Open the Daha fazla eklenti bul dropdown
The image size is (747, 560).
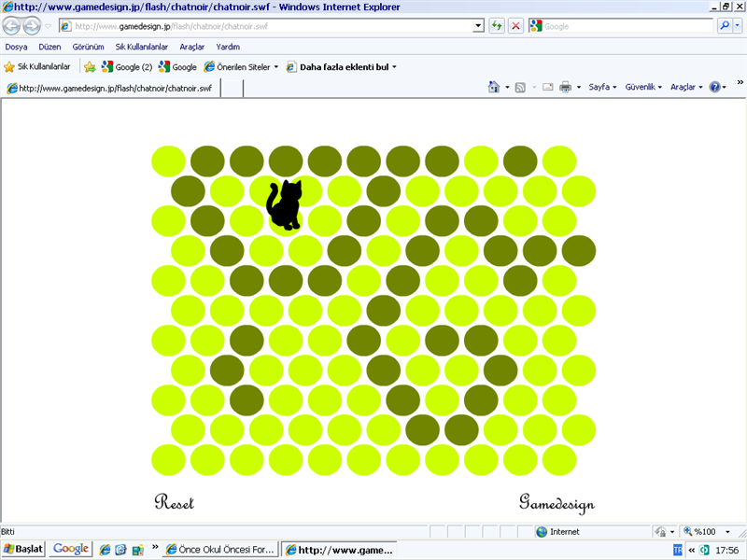(342, 67)
